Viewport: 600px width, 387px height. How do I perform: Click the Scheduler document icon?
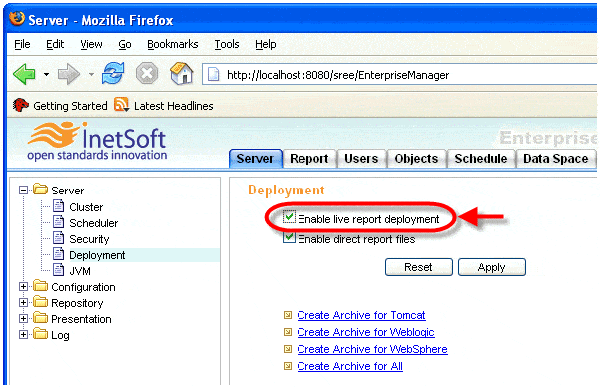[59, 222]
